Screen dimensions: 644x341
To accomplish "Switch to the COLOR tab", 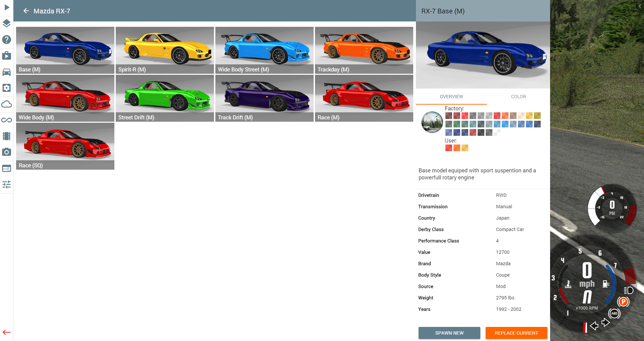I will coord(518,97).
